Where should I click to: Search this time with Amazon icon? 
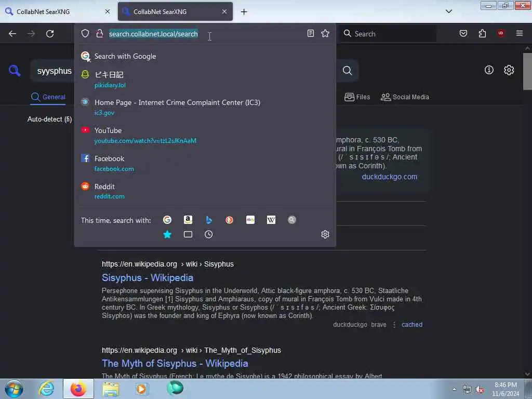[x=188, y=220]
